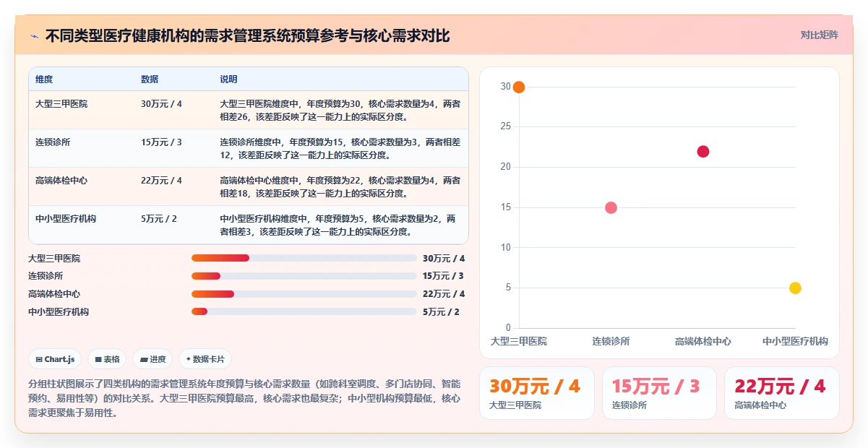
Task: Click the 中小型医疗机构 description cell text
Action: (x=338, y=225)
